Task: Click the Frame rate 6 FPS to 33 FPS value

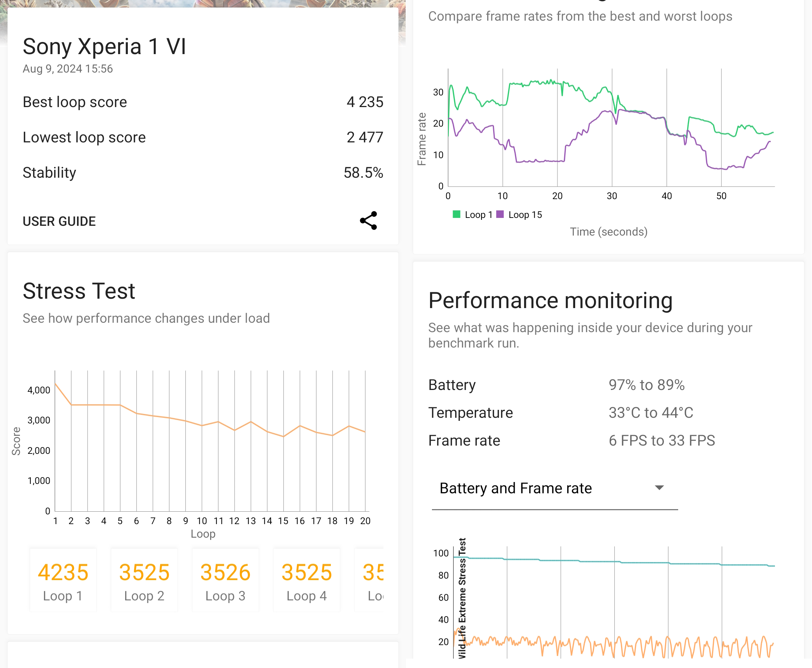Action: (x=662, y=440)
